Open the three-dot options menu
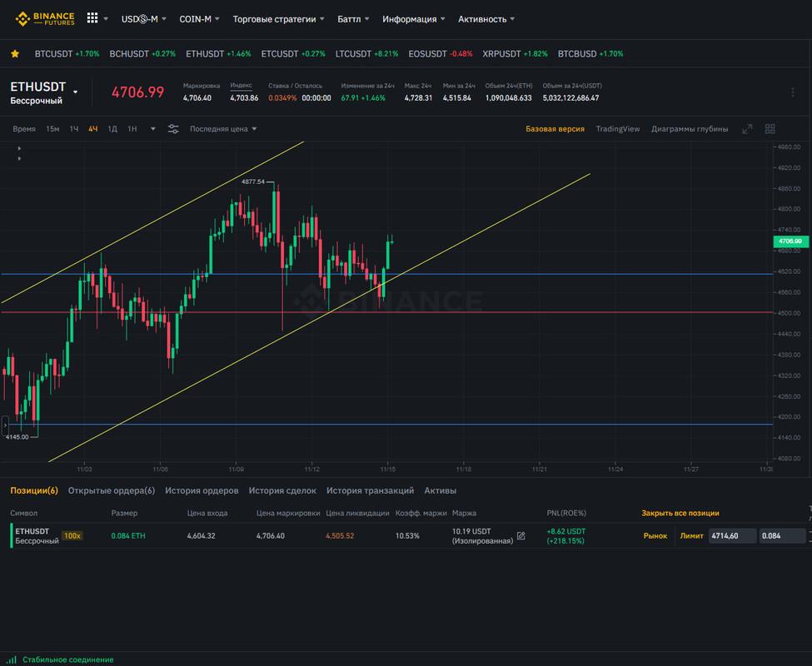This screenshot has height=666, width=812. [x=792, y=92]
